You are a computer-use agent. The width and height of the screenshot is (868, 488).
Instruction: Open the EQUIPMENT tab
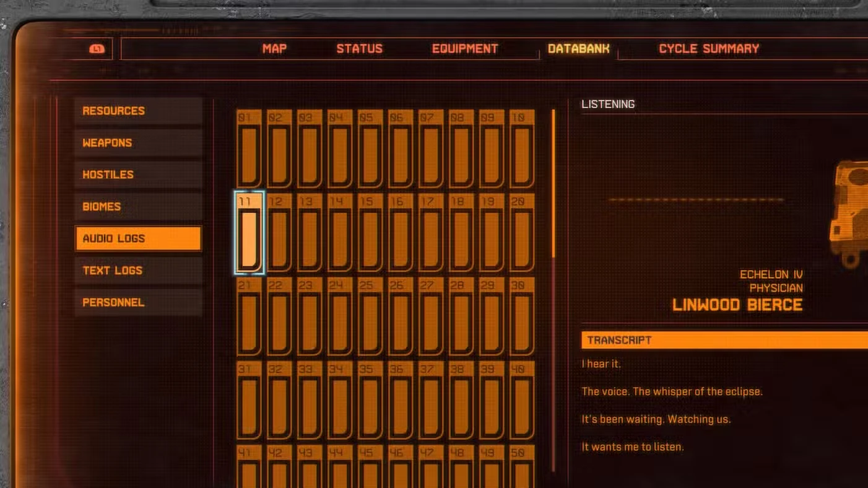click(465, 49)
